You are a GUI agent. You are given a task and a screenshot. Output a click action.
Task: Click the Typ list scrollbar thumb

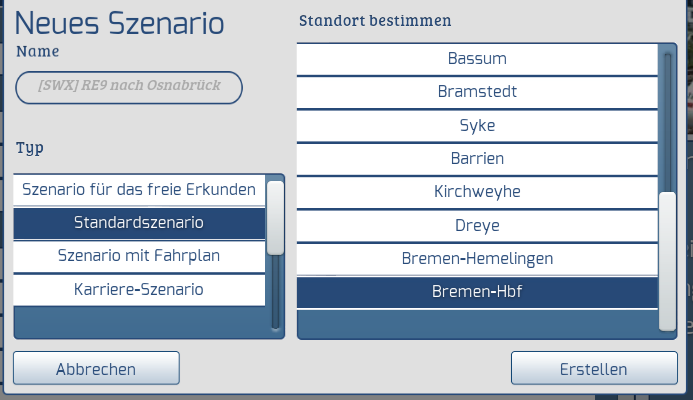pyautogui.click(x=275, y=215)
